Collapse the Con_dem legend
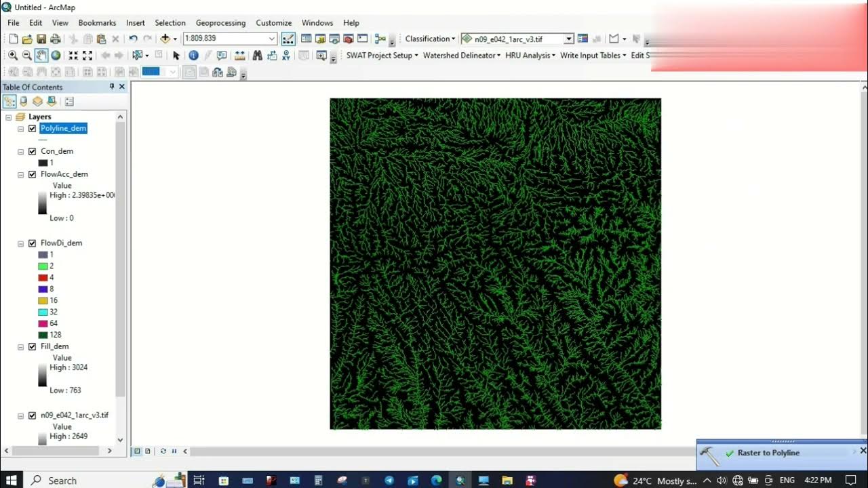Screen dimensions: 868x488 (21, 152)
